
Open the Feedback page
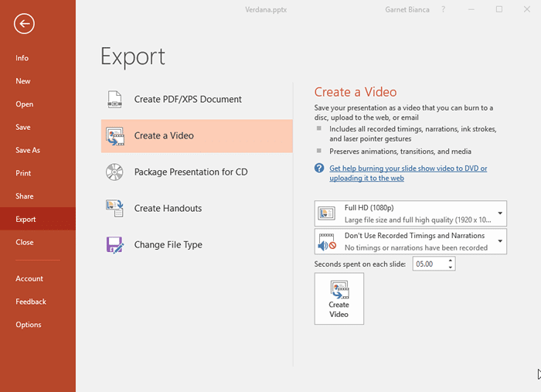[x=31, y=302]
